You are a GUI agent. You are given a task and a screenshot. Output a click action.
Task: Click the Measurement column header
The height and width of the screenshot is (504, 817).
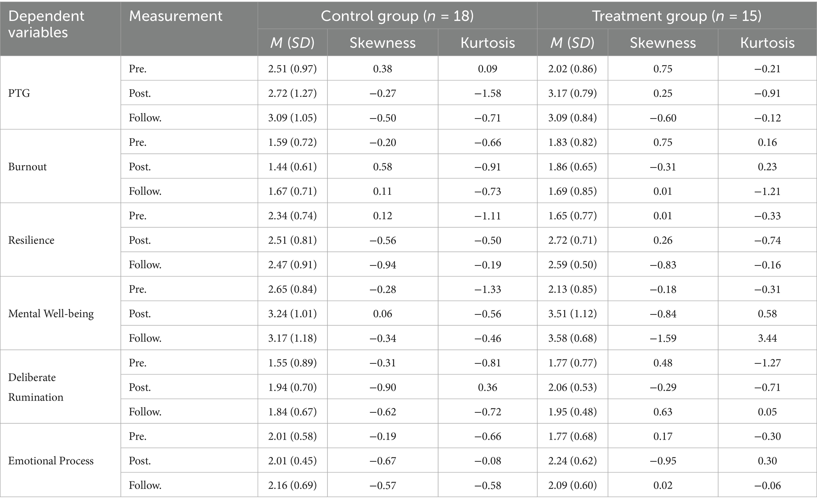pyautogui.click(x=175, y=16)
